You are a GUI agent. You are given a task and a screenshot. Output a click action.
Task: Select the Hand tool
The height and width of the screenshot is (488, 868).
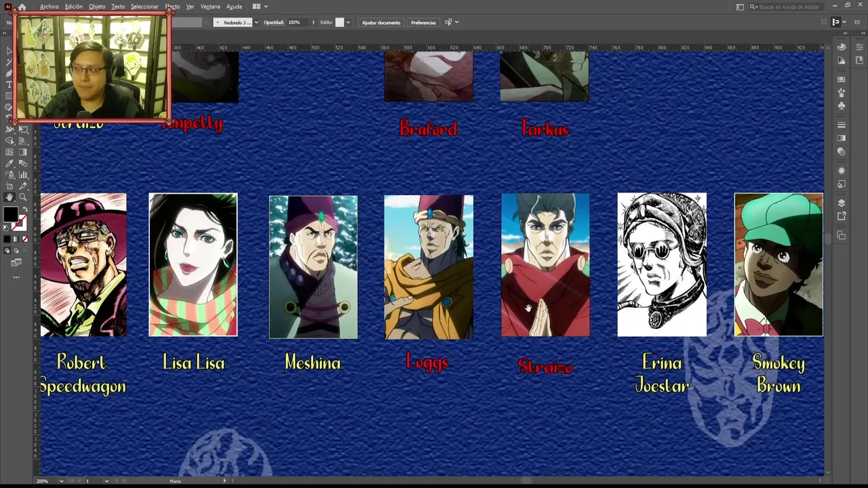click(x=9, y=197)
